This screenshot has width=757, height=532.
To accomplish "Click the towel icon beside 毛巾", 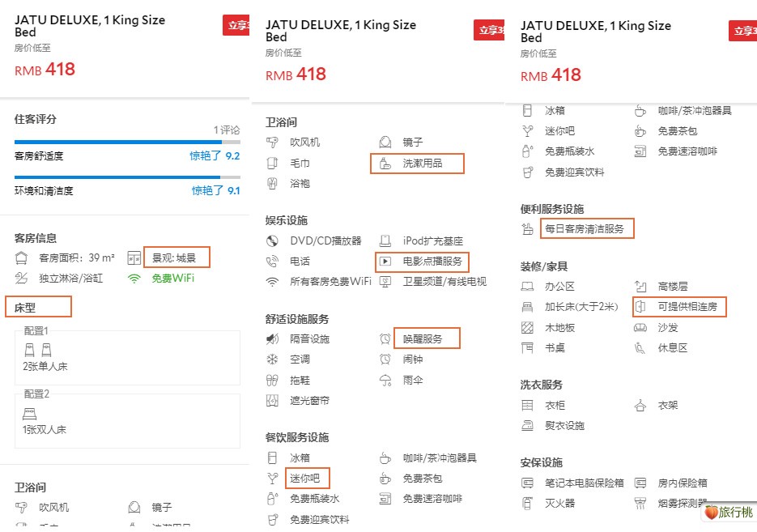I will pos(272,164).
